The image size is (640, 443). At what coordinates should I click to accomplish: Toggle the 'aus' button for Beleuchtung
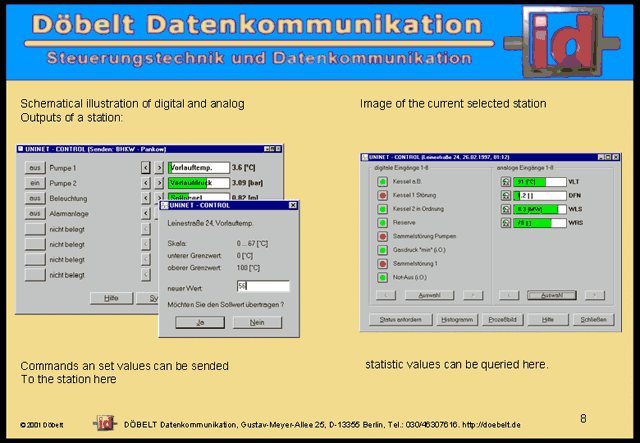[x=35, y=198]
